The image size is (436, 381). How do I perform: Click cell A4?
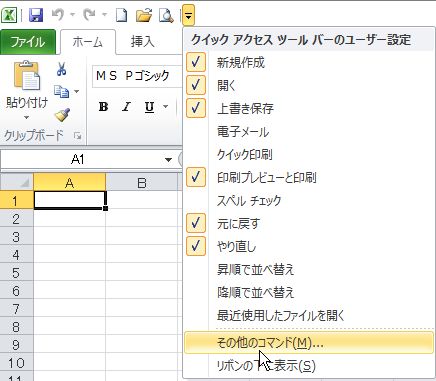70,255
